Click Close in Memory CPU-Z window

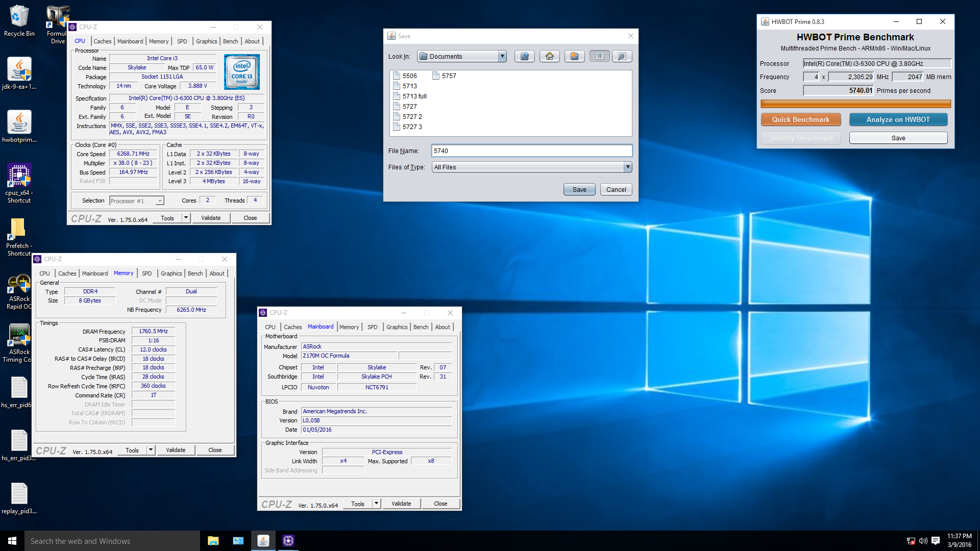(x=215, y=450)
